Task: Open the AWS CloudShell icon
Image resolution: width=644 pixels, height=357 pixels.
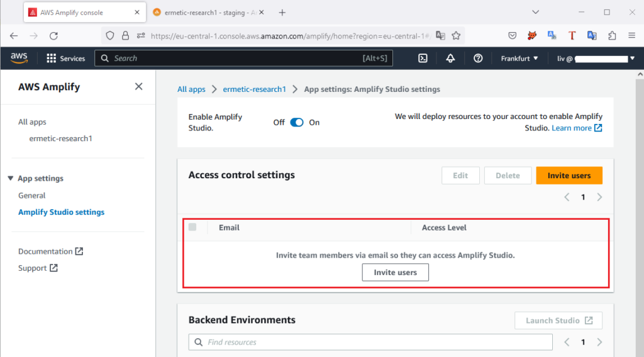Action: click(x=423, y=59)
